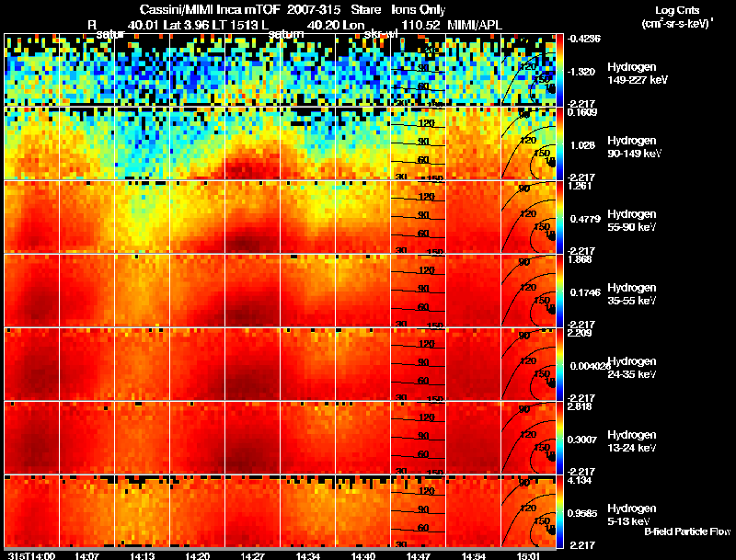This screenshot has height=560, width=736.
Task: Click the 14:47 time axis label
Action: pos(419,556)
